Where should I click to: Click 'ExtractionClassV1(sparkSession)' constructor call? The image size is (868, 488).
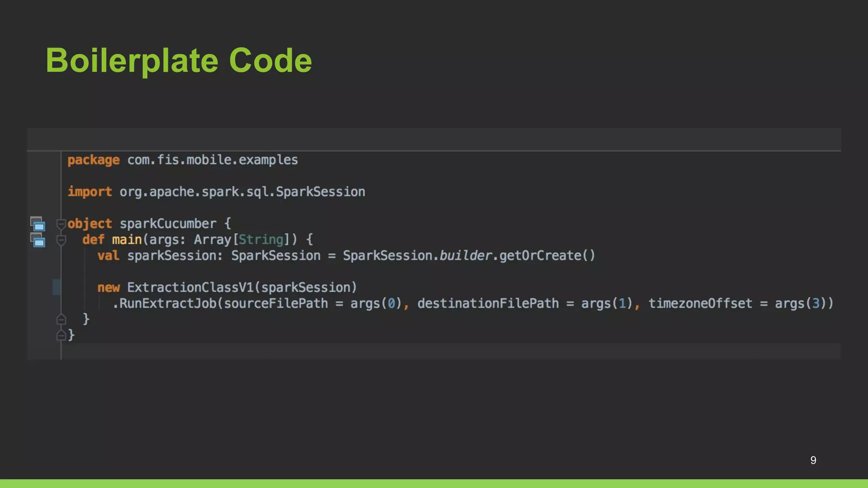(x=242, y=287)
